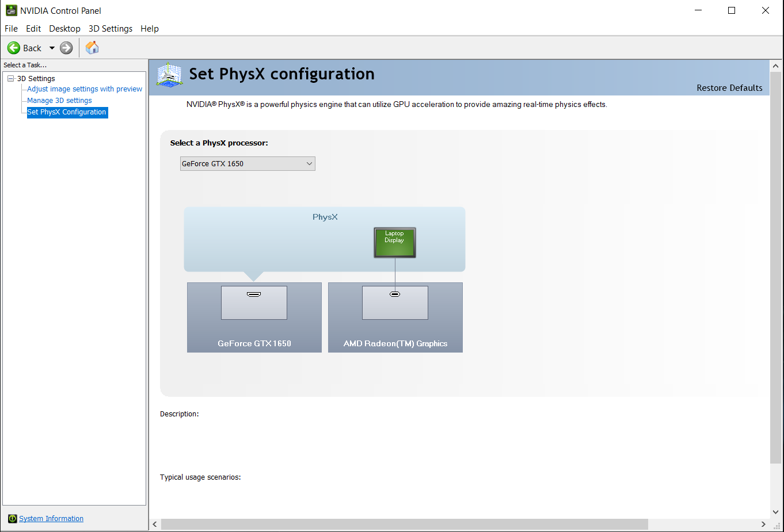Click the horizontal scrollbar right arrow
Screen dimensions: 784x532
tap(764, 525)
